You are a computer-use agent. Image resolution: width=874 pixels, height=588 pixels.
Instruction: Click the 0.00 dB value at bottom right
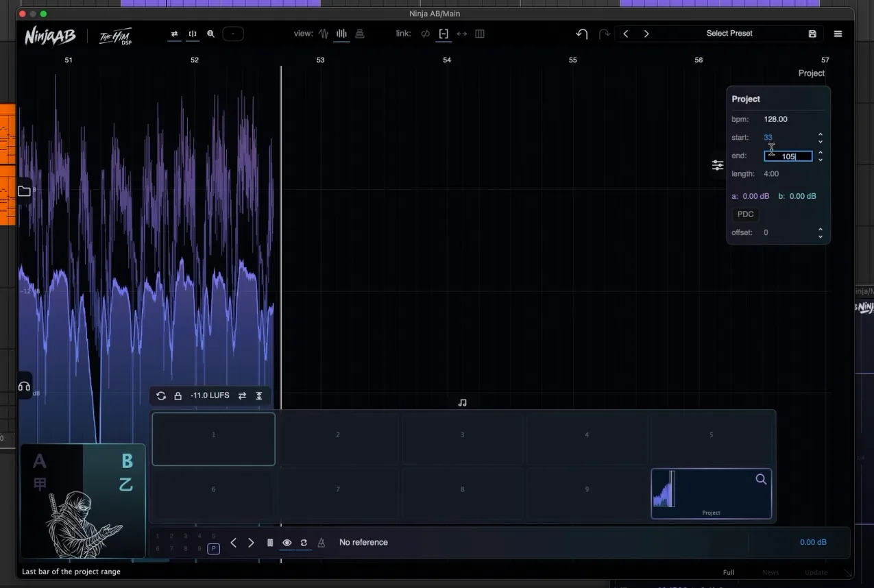(x=813, y=543)
